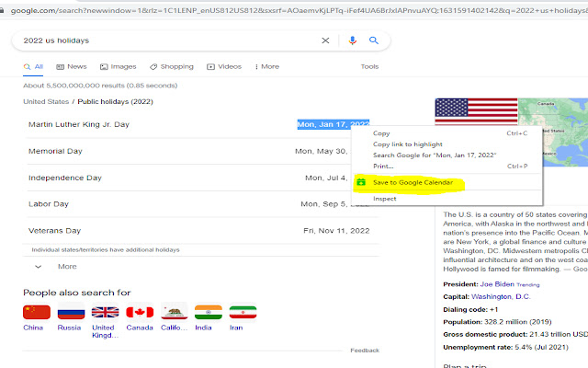This screenshot has width=588, height=368.
Task: Expand the More search categories menu
Action: [x=267, y=66]
